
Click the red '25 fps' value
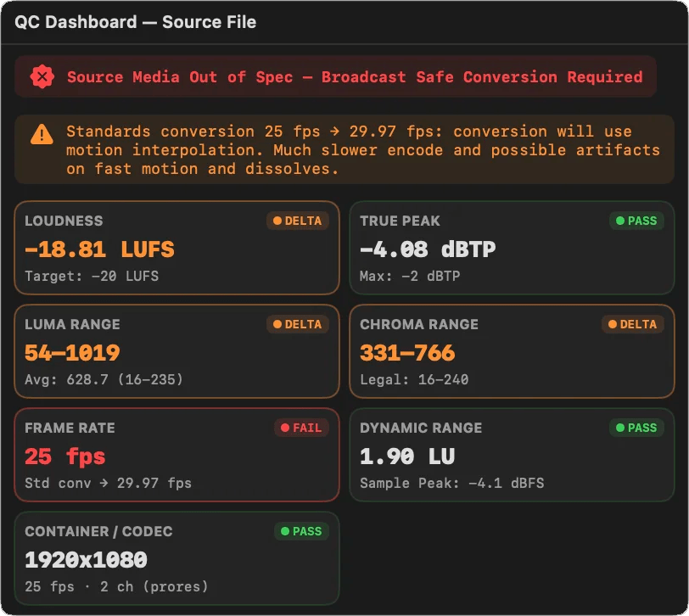tap(65, 456)
